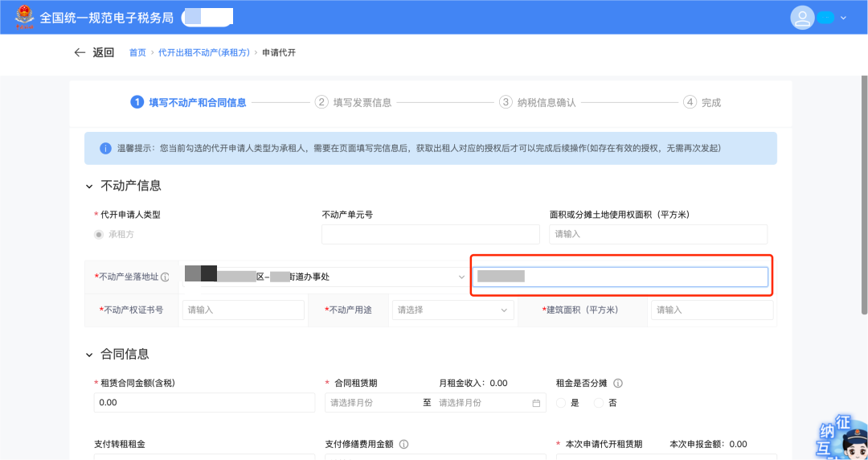Focus the 建筑面积(平方米) input field

tap(712, 310)
